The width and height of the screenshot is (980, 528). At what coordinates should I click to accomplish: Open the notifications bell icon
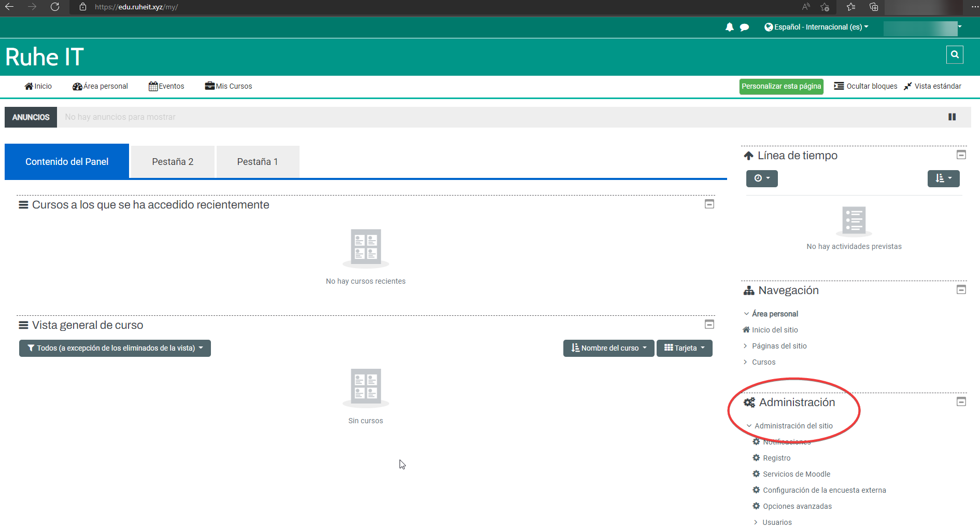pos(729,27)
